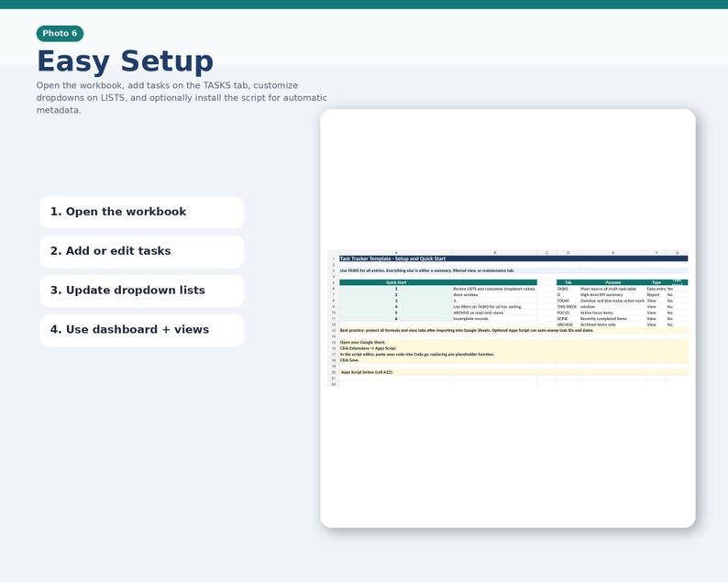
Task: Click the TODAY tab name cell
Action: point(568,301)
